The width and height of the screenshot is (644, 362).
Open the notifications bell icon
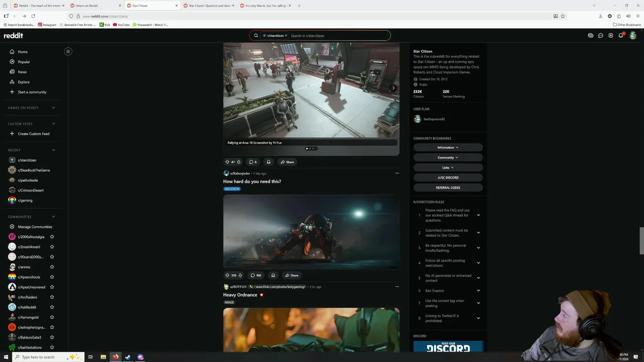coord(621,36)
